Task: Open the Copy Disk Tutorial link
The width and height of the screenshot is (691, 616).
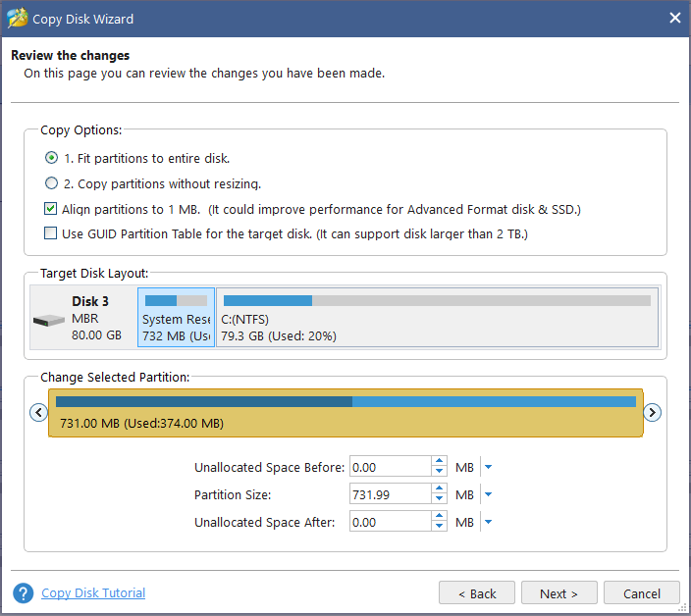Action: 93,593
